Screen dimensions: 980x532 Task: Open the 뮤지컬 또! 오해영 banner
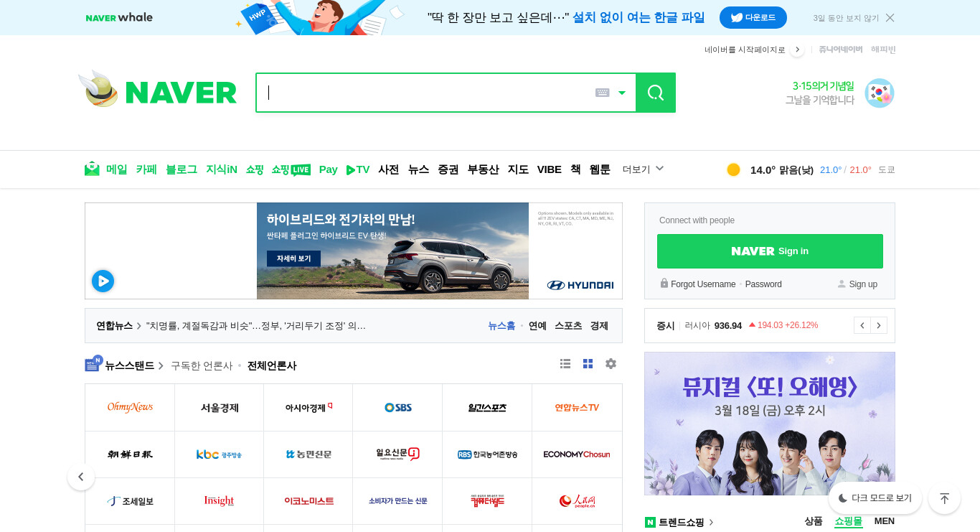[x=770, y=424]
